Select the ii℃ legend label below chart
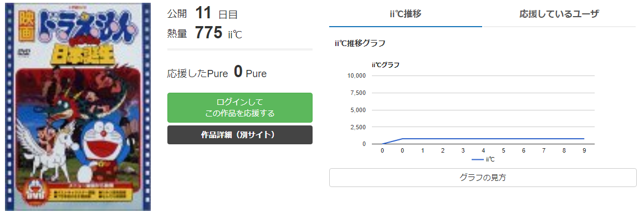Image resolution: width=644 pixels, height=217 pixels. (x=490, y=159)
